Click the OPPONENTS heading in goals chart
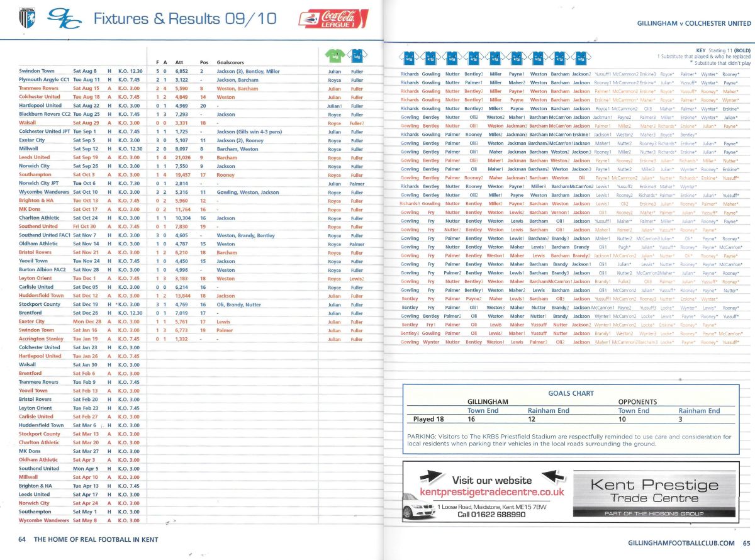 [x=639, y=401]
